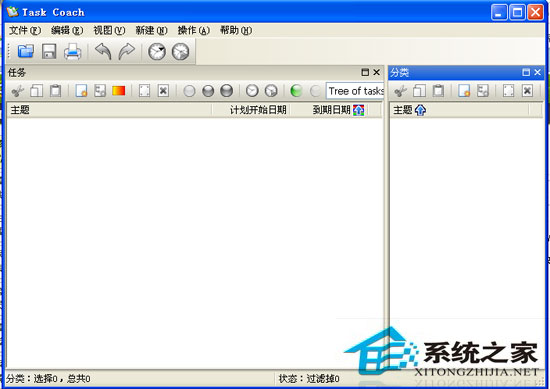
Task: Maximize the 分类 panel
Action: click(526, 72)
